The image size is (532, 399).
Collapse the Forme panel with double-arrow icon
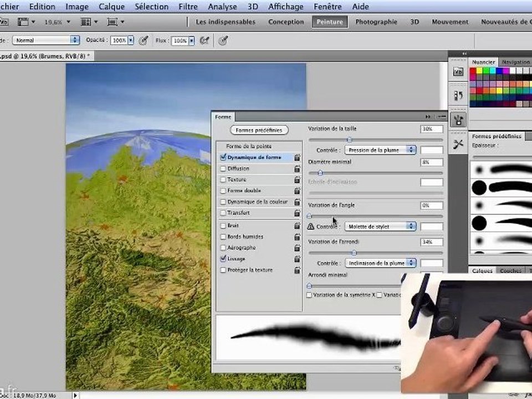(x=428, y=117)
